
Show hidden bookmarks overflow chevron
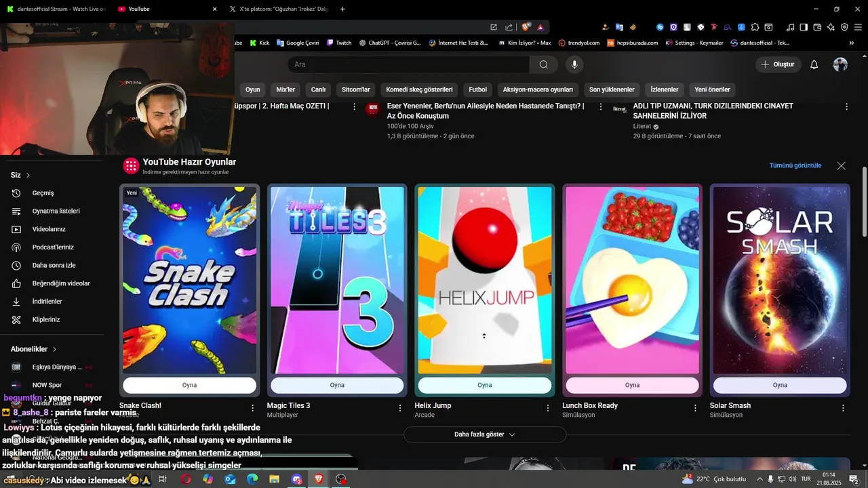(852, 43)
